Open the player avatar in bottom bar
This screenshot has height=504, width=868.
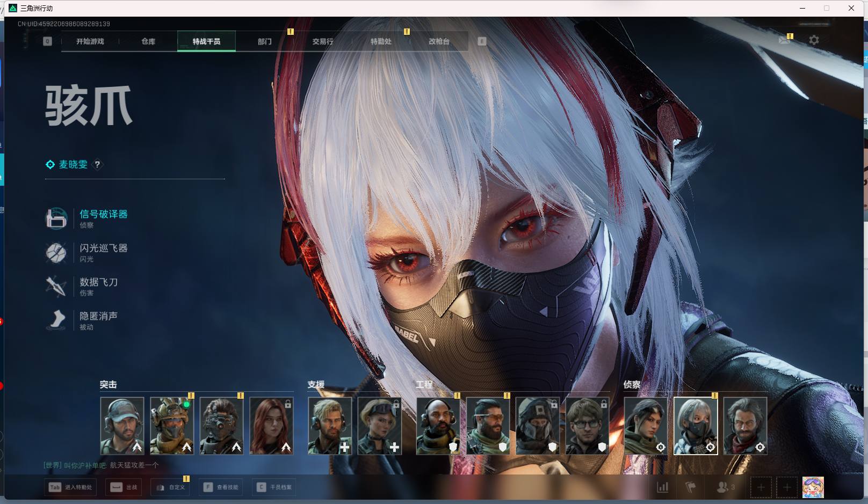tap(813, 487)
